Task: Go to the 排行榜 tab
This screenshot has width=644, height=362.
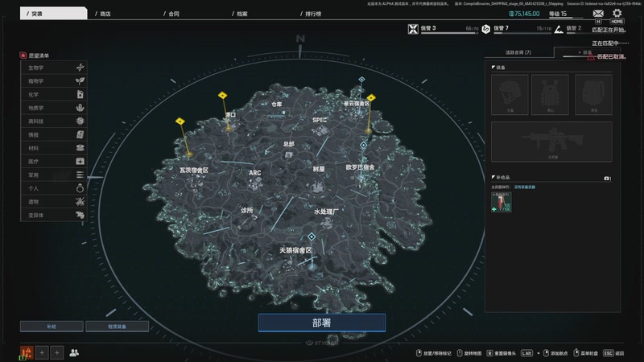Action: click(x=311, y=14)
